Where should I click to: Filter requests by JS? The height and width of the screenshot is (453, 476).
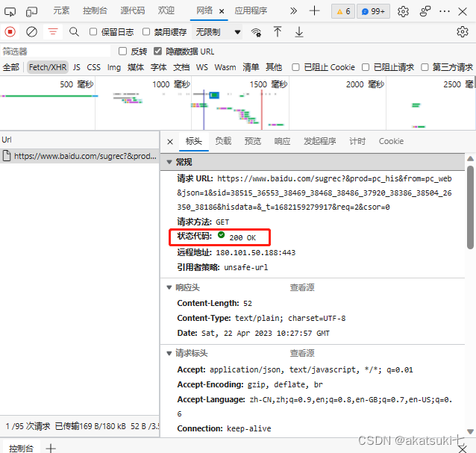point(77,67)
